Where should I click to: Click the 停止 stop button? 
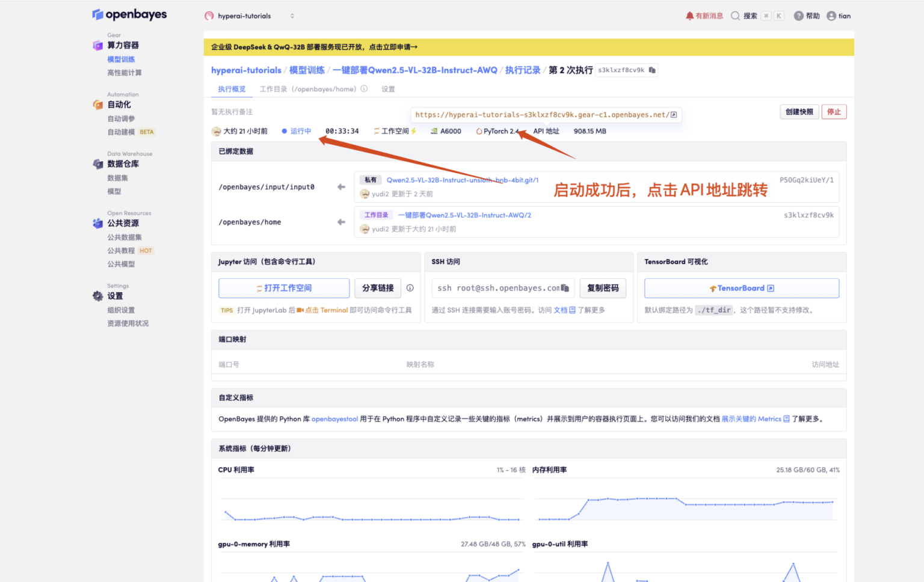834,112
